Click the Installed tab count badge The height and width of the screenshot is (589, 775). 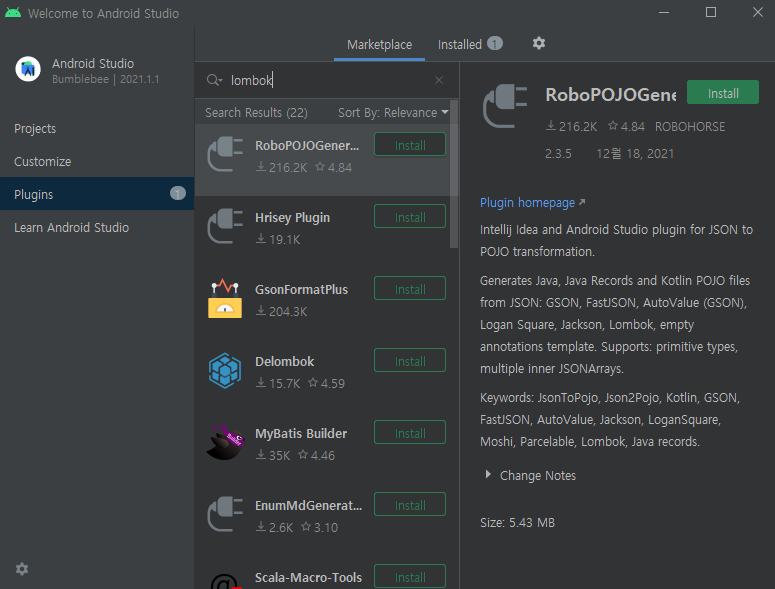tap(495, 43)
